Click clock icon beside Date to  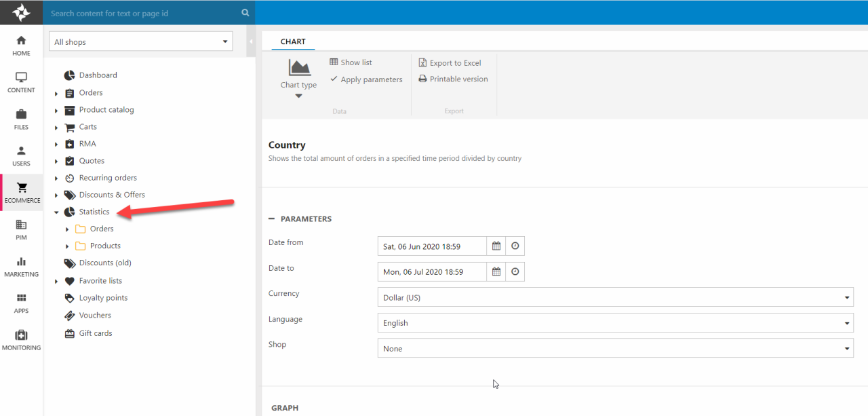[x=515, y=272]
